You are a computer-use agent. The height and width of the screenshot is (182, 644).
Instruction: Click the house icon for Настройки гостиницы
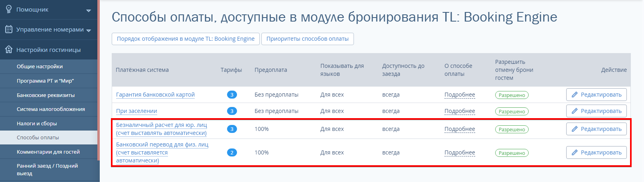tap(8, 49)
